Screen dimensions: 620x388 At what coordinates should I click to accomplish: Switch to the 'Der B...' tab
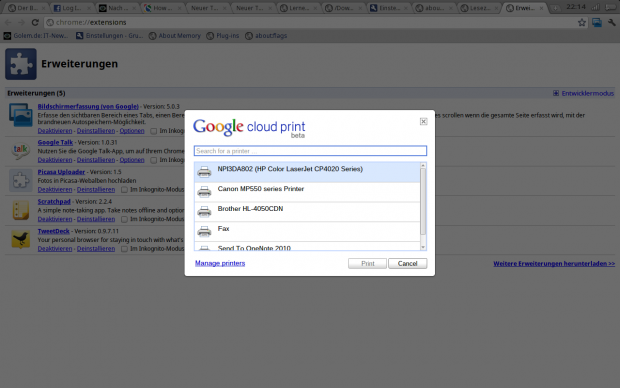[26, 8]
